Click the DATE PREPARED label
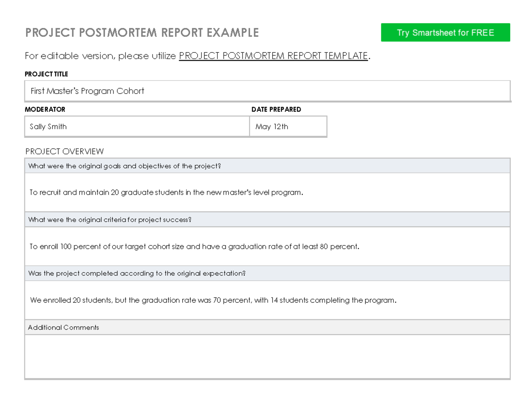 [x=276, y=110]
